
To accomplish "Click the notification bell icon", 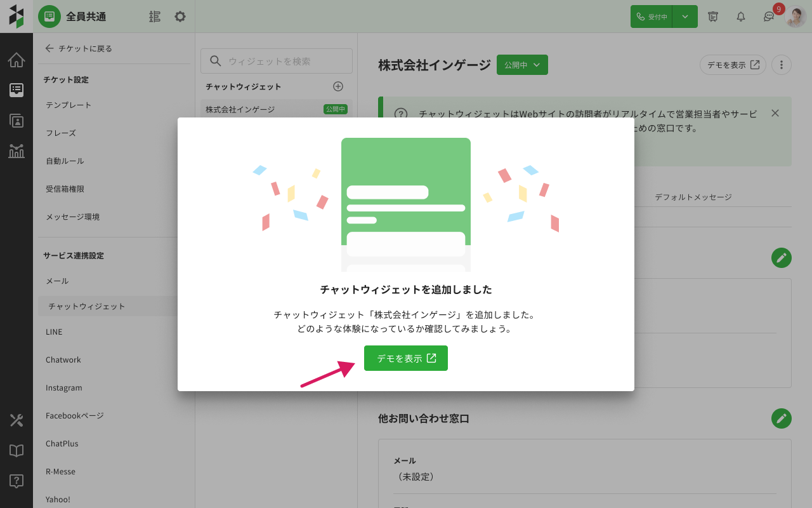I will point(740,17).
